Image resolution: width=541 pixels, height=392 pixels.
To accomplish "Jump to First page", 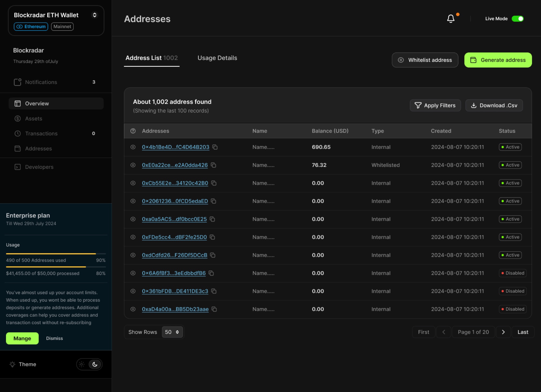I will click(x=424, y=332).
